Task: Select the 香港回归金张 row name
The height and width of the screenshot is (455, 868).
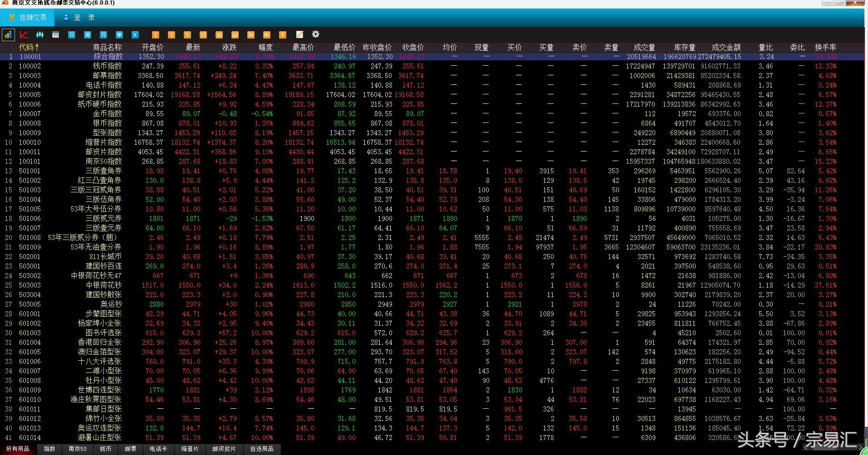Action: (x=100, y=342)
